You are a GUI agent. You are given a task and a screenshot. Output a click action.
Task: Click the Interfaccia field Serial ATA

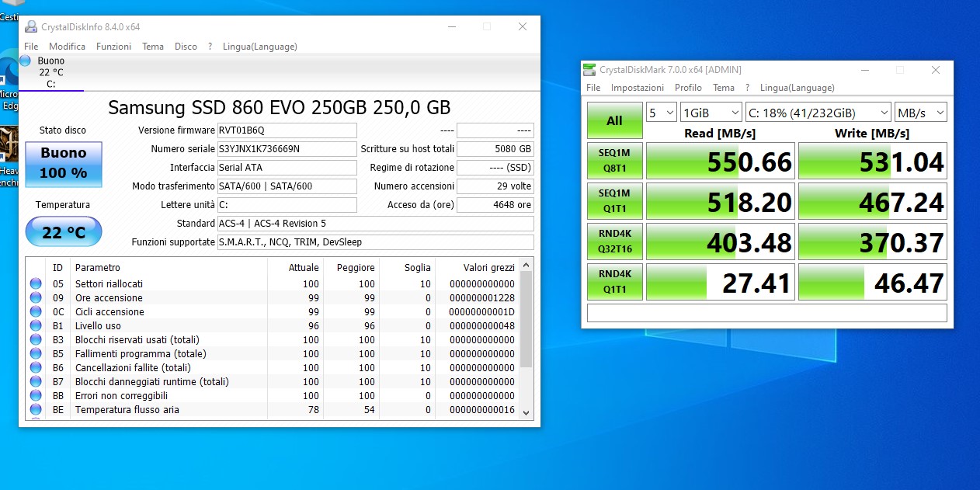(x=287, y=167)
